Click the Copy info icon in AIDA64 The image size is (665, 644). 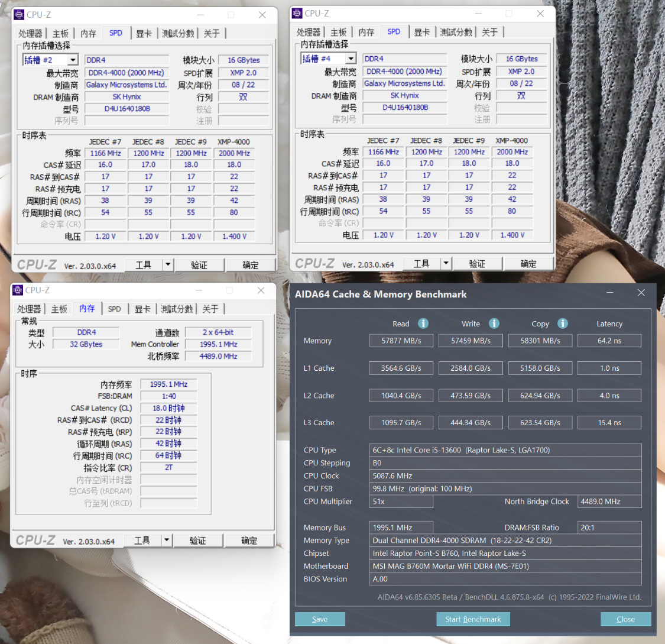tap(562, 323)
